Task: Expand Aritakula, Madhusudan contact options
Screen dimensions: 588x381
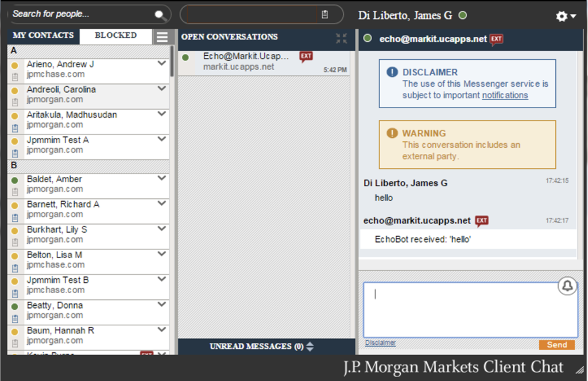Action: (x=161, y=113)
